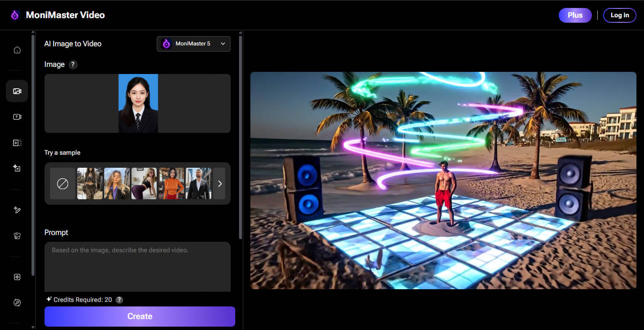Show more samples with the right chevron
This screenshot has height=330, width=644.
coord(219,183)
